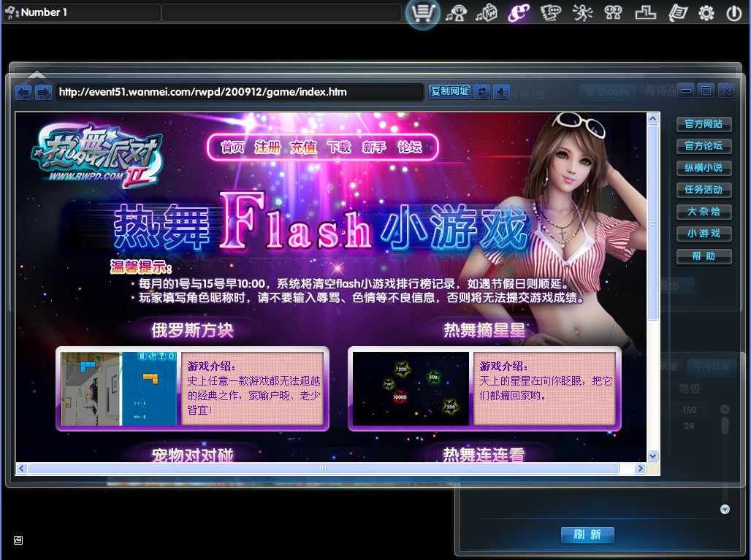The height and width of the screenshot is (560, 751).
Task: Select 首页 in the page navigation
Action: 232,147
